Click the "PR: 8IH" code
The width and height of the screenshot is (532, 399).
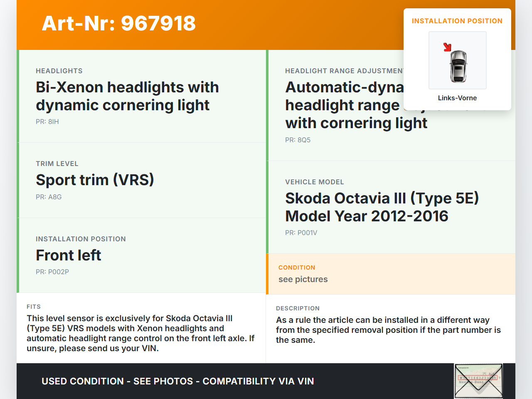[x=47, y=122]
